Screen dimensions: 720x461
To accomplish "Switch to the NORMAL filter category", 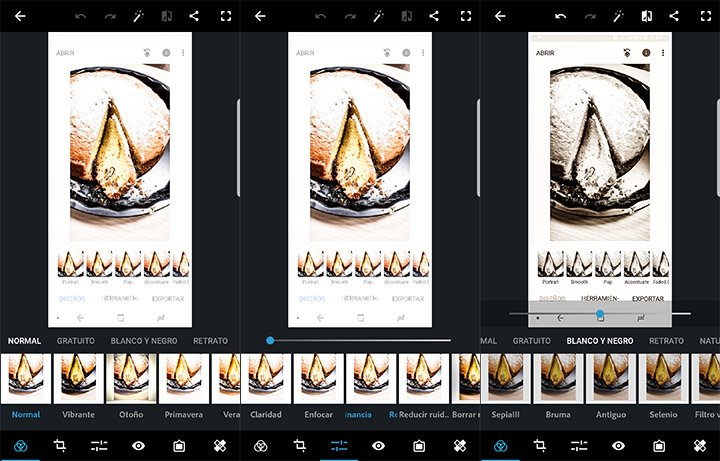I will click(x=24, y=341).
